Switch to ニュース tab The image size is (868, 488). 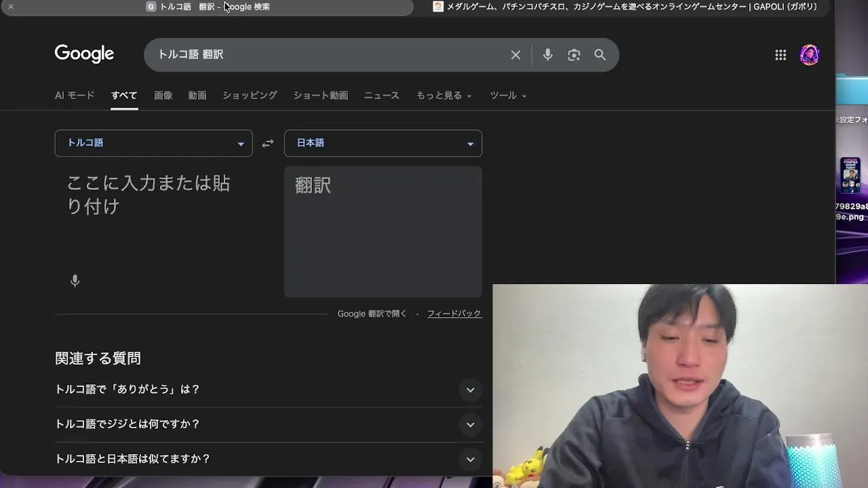pyautogui.click(x=381, y=96)
